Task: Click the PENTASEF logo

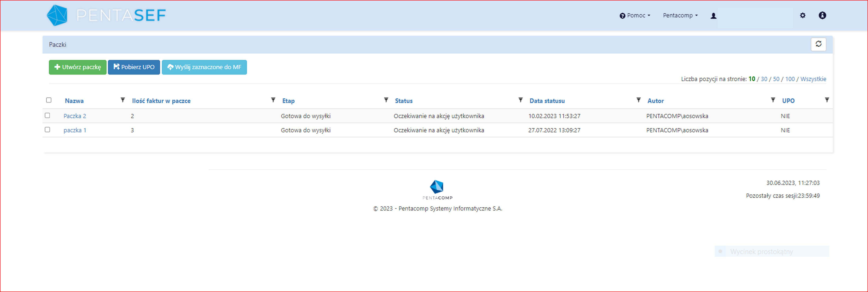Action: [106, 16]
